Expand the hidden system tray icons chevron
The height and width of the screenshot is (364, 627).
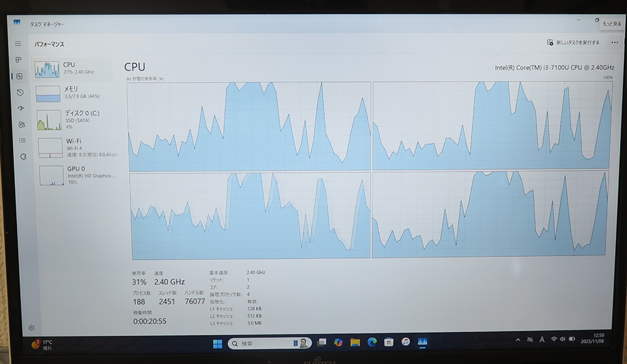518,340
